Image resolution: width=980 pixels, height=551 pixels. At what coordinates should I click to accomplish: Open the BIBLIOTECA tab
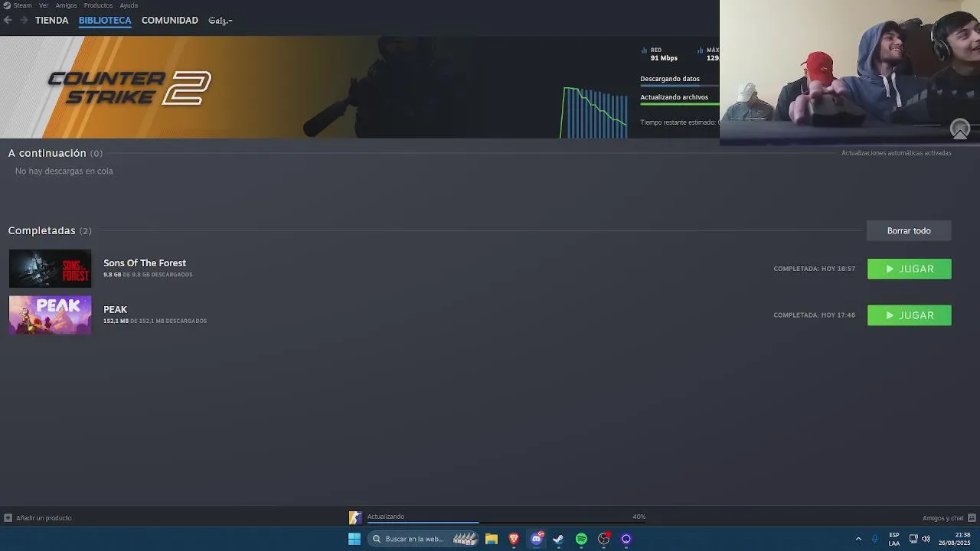pos(105,20)
